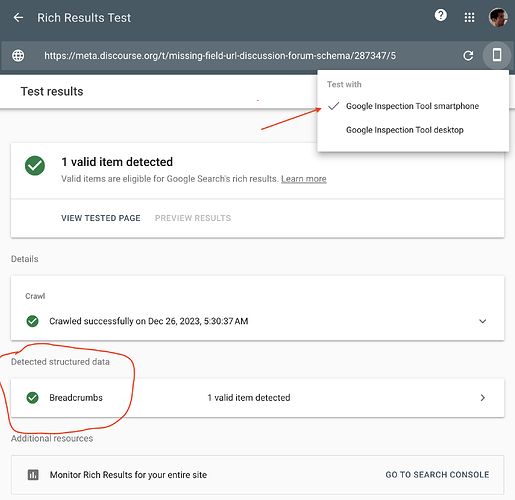This screenshot has width=515, height=500.
Task: Open the account profile avatar
Action: [x=498, y=17]
